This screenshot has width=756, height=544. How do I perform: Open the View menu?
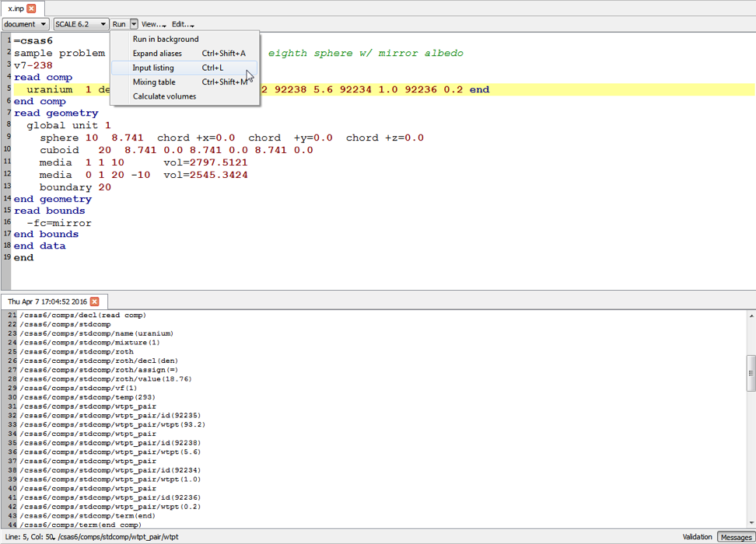tap(152, 24)
